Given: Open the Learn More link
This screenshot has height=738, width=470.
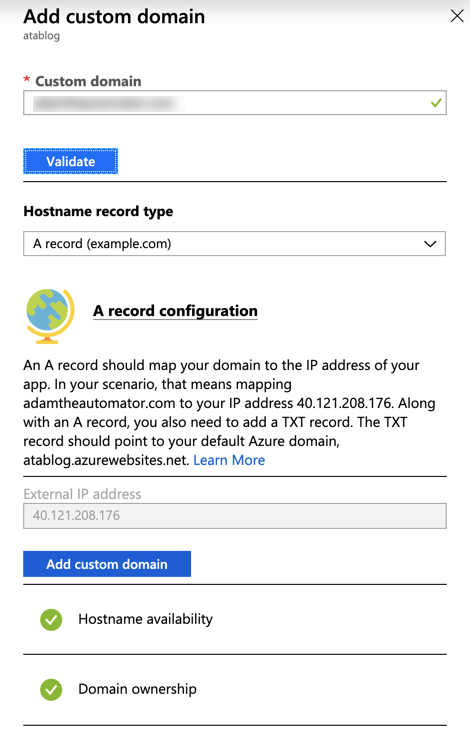Looking at the screenshot, I should pos(229,460).
